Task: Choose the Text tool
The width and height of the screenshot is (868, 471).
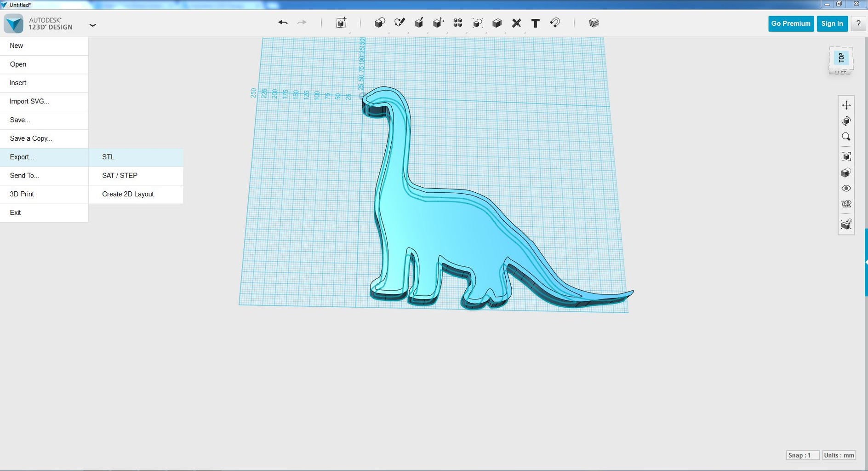Action: [535, 23]
